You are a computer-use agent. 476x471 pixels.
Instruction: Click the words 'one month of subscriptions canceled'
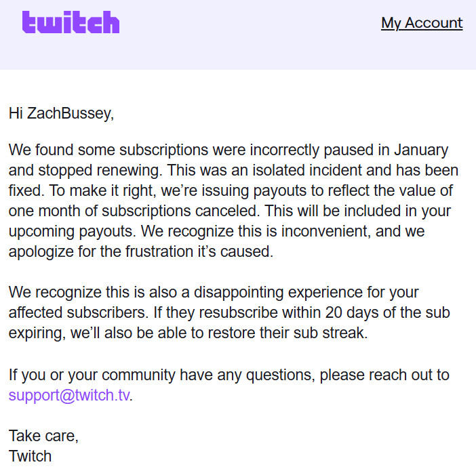click(x=134, y=211)
